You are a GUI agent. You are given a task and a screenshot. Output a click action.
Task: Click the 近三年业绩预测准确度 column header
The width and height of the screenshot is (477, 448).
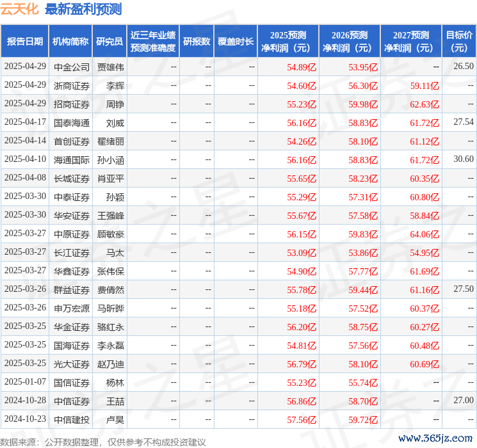coord(153,42)
